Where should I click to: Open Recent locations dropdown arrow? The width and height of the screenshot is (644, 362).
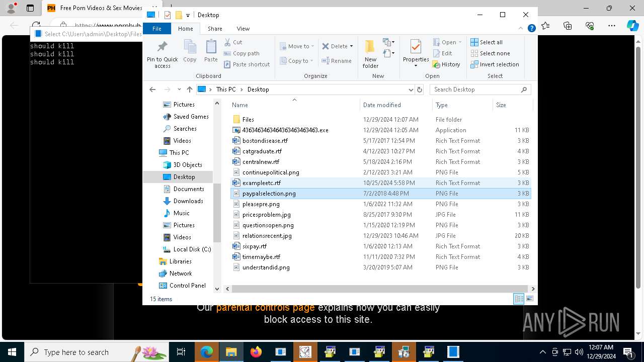pos(179,89)
